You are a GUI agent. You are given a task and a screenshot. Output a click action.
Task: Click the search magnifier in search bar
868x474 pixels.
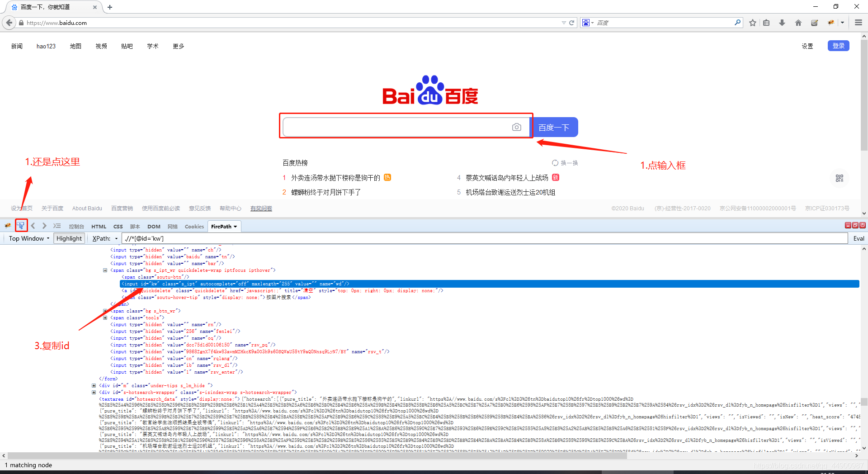737,22
